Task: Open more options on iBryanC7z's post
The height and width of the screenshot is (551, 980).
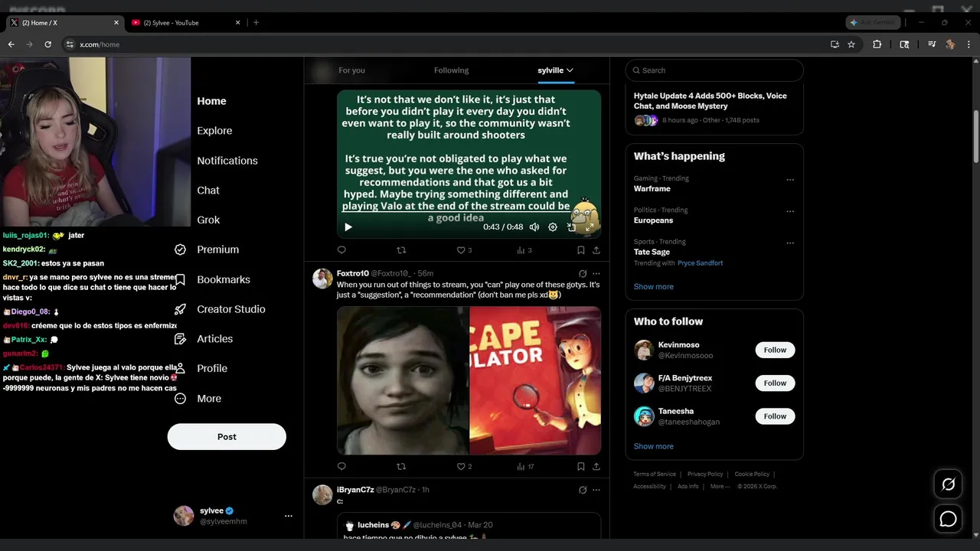Action: [x=596, y=490]
